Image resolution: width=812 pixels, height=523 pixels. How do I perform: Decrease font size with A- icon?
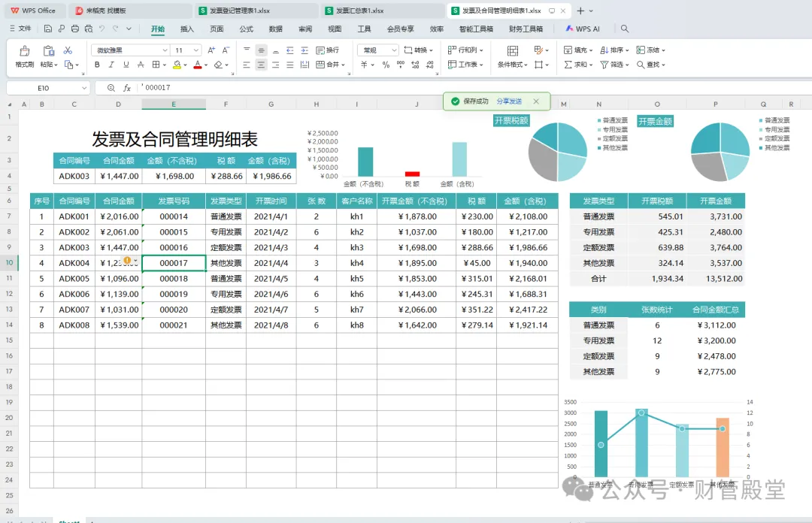(226, 50)
